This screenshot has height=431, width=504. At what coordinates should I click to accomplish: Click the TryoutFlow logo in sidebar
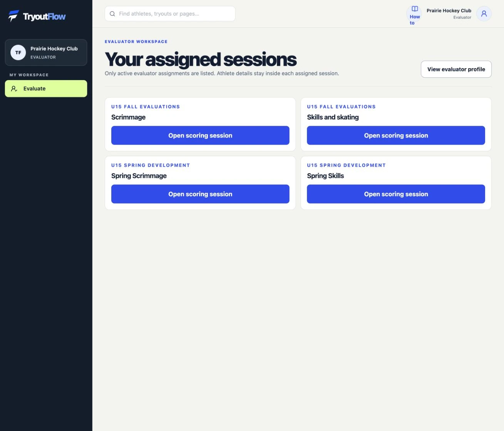click(x=37, y=16)
